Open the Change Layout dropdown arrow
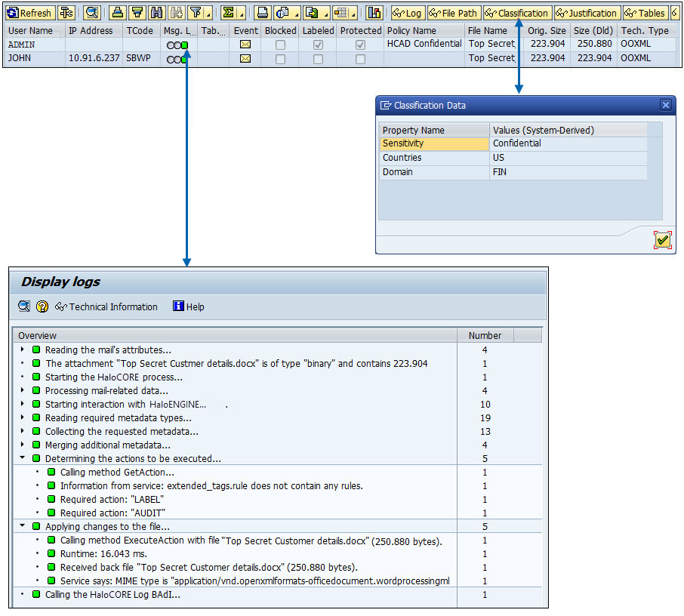The image size is (684, 616). pyautogui.click(x=353, y=14)
